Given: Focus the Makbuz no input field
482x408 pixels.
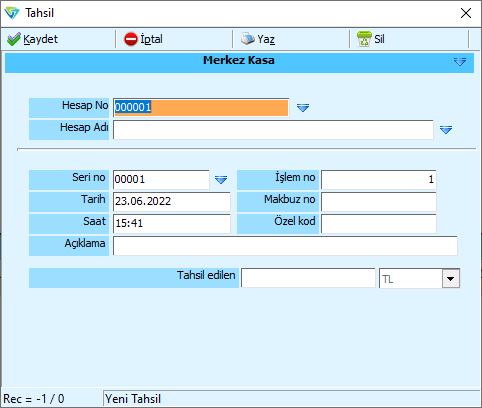Looking at the screenshot, I should (379, 201).
